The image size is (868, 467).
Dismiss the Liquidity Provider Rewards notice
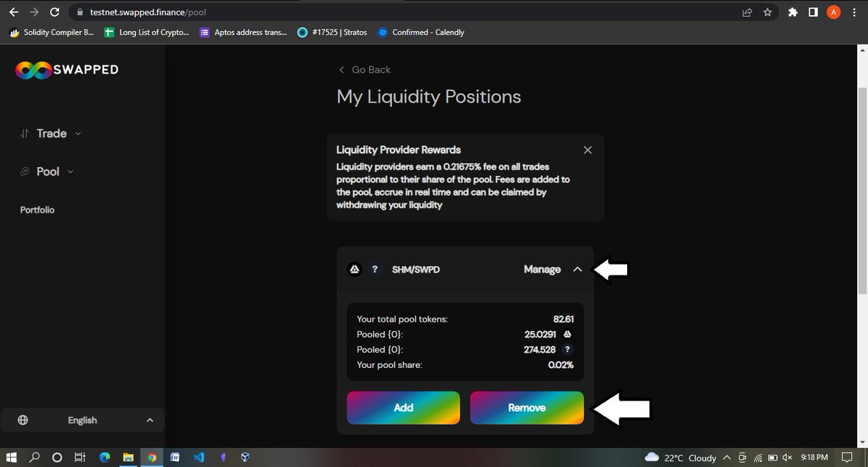pyautogui.click(x=587, y=150)
